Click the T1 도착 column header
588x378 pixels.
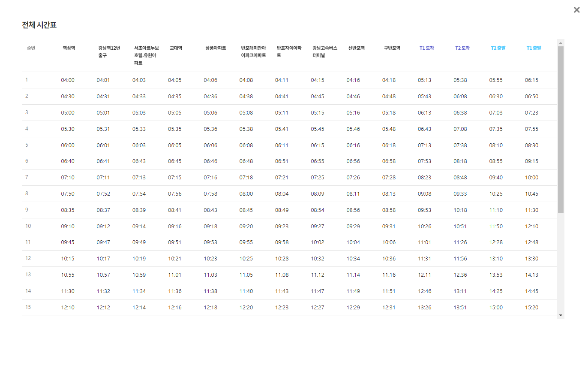pyautogui.click(x=427, y=48)
